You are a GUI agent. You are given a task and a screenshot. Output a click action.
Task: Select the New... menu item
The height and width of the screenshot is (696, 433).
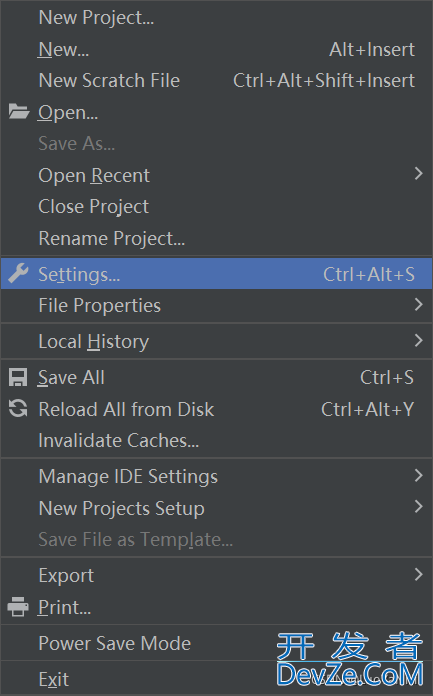click(216, 49)
